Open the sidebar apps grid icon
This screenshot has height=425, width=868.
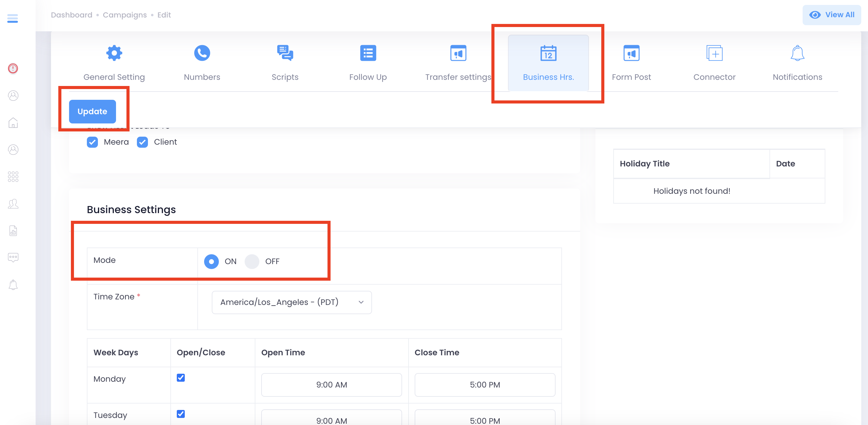(13, 177)
